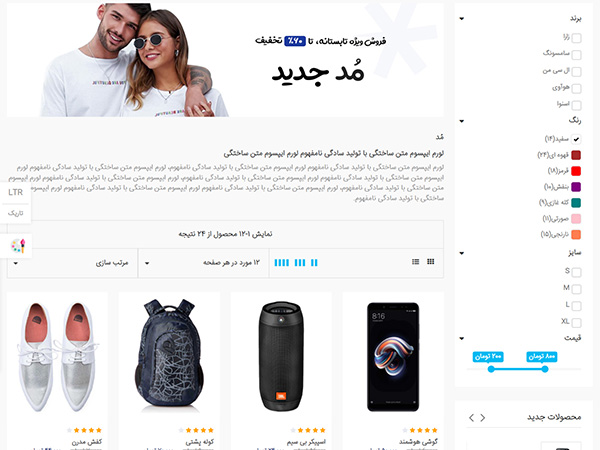
Task: Click the white shoes product image
Action: click(57, 357)
